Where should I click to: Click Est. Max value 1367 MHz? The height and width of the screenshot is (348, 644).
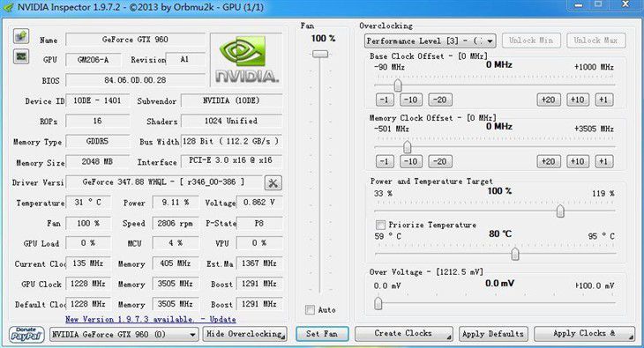[259, 263]
